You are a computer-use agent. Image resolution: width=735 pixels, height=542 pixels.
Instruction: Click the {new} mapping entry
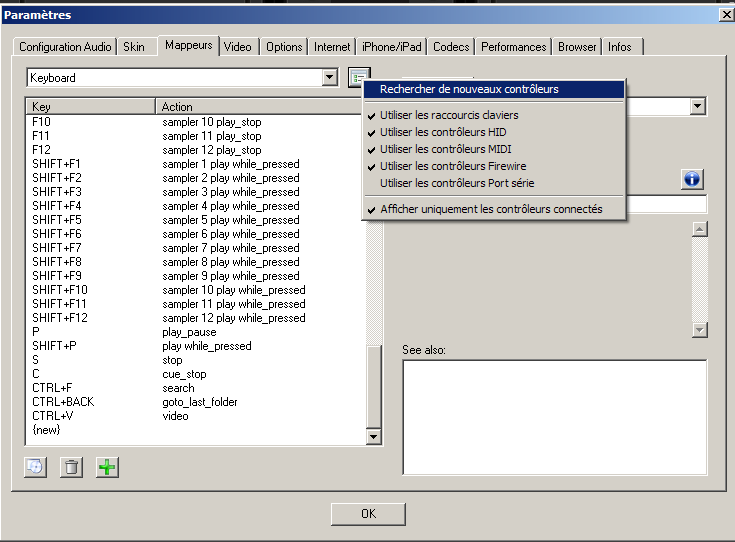pos(48,430)
